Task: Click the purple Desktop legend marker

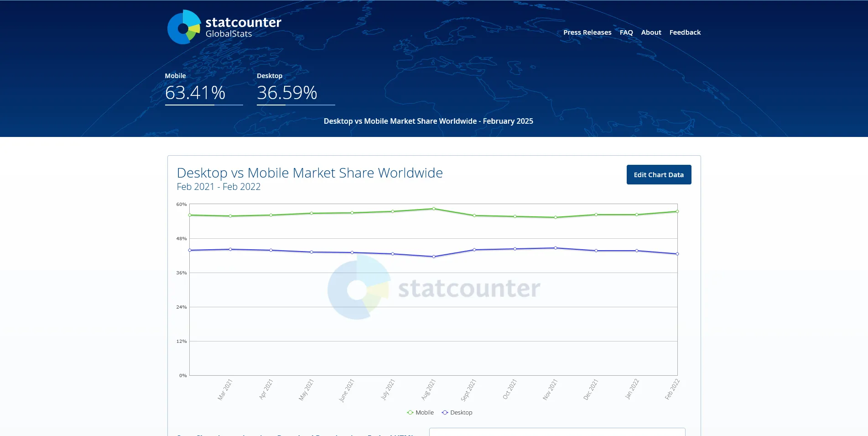Action: point(445,412)
